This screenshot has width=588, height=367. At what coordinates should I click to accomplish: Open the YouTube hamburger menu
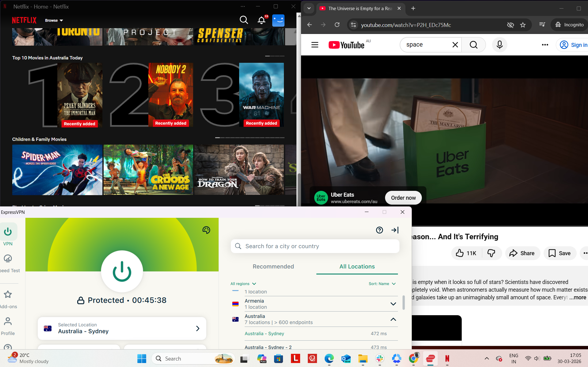(315, 45)
